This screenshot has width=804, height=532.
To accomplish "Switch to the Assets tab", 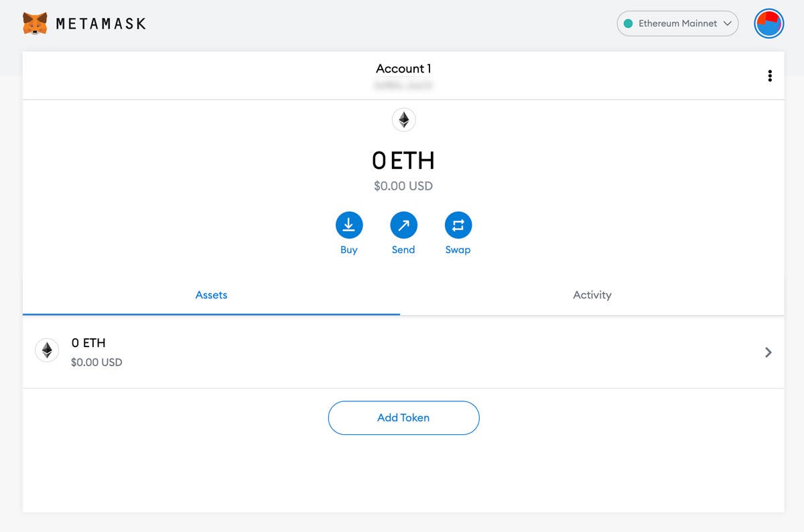I will 211,295.
